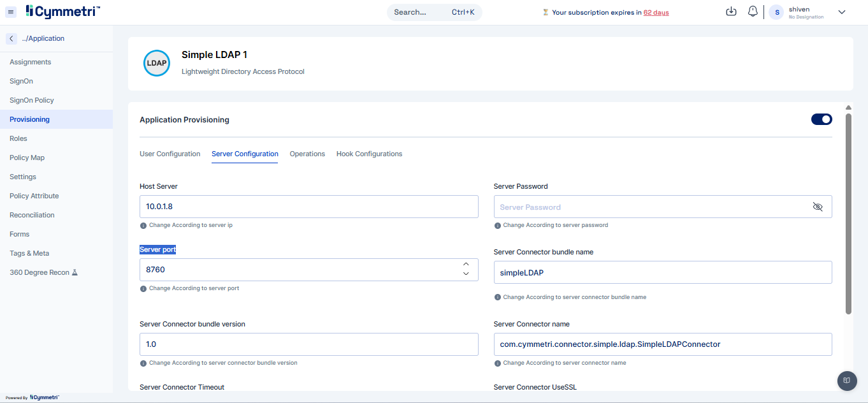Click the download icon in header
The height and width of the screenshot is (403, 868).
tap(732, 11)
